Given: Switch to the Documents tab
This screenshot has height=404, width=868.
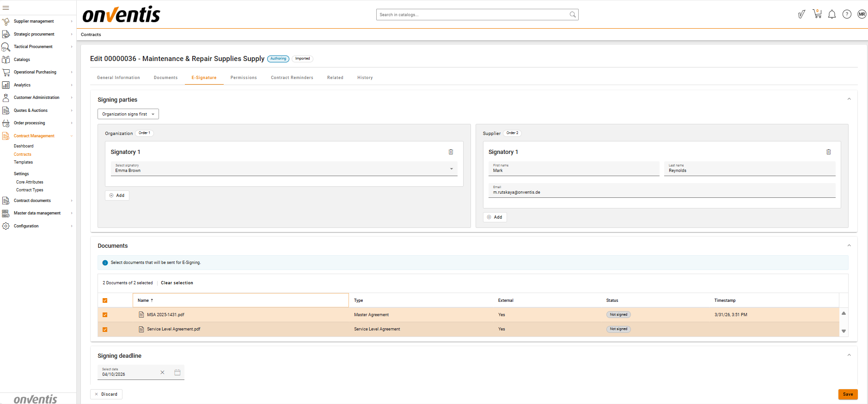Looking at the screenshot, I should pos(165,78).
